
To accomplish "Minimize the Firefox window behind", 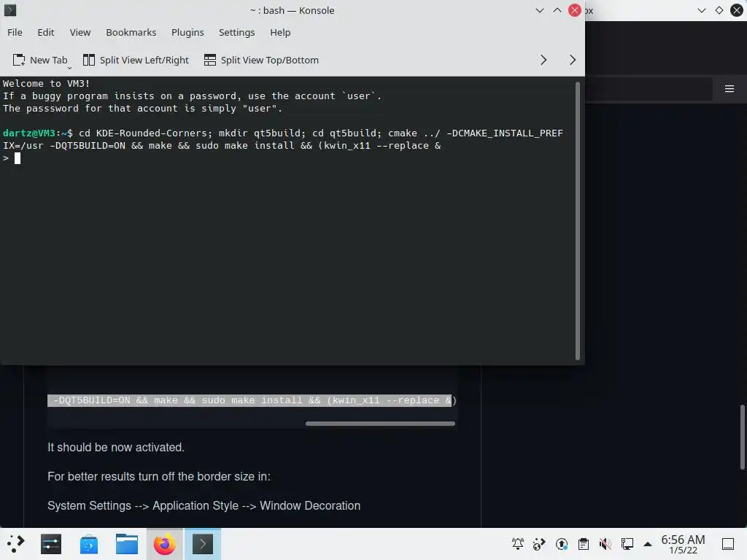I will coord(701,10).
